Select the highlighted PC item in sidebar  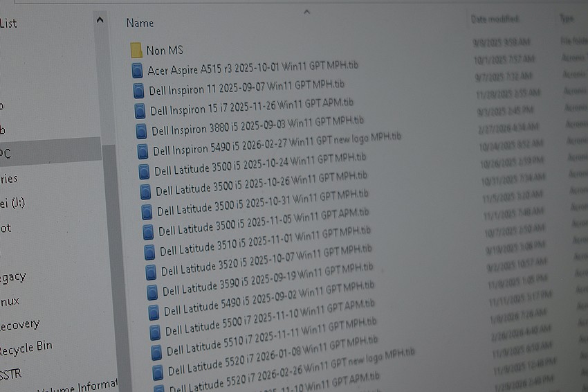(50, 151)
